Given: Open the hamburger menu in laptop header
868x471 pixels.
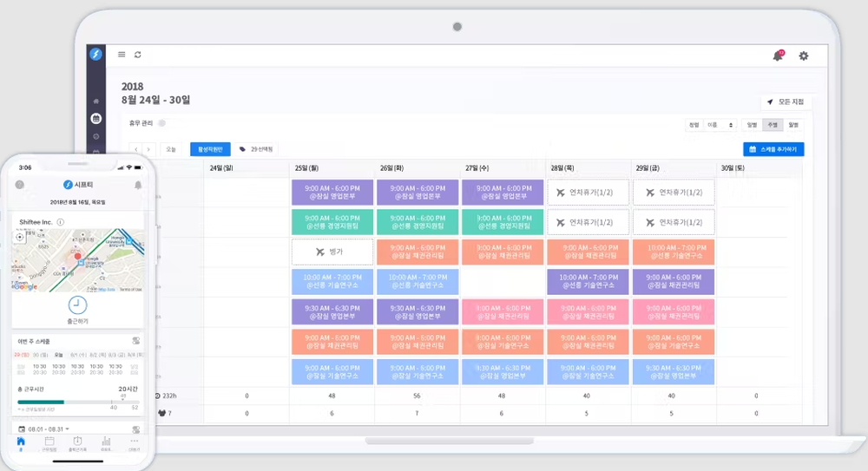Looking at the screenshot, I should pos(122,55).
